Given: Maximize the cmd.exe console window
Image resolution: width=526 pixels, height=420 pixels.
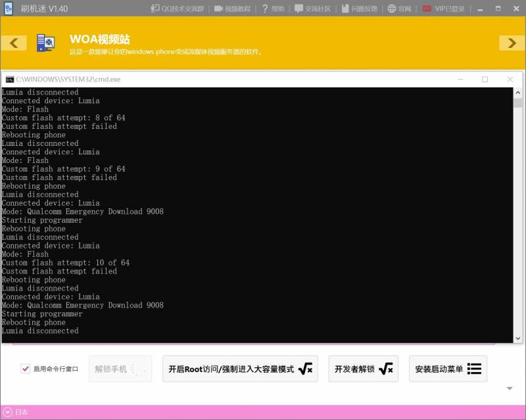Looking at the screenshot, I should [x=485, y=80].
